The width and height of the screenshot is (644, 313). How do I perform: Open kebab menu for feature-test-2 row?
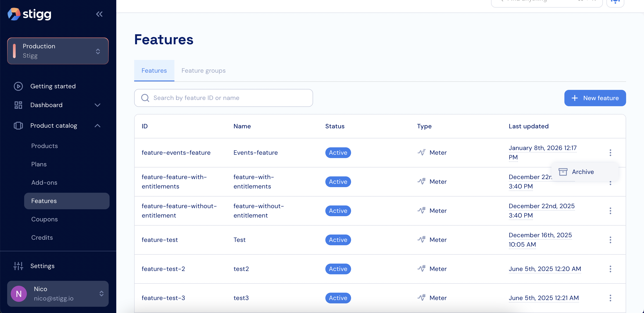tap(610, 269)
